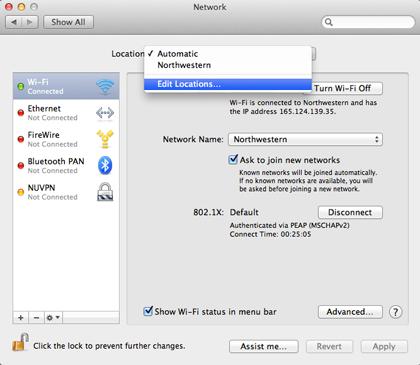Select FireWire service in list

pyautogui.click(x=66, y=139)
